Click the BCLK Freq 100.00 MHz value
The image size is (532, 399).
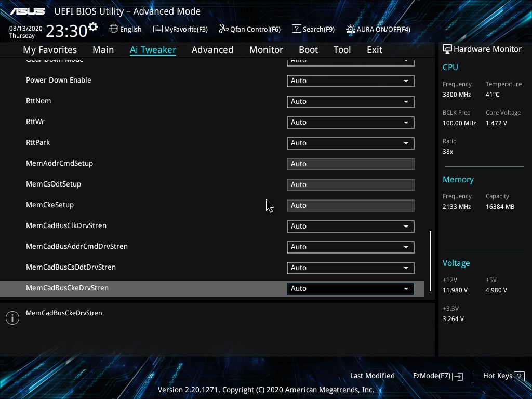click(459, 123)
